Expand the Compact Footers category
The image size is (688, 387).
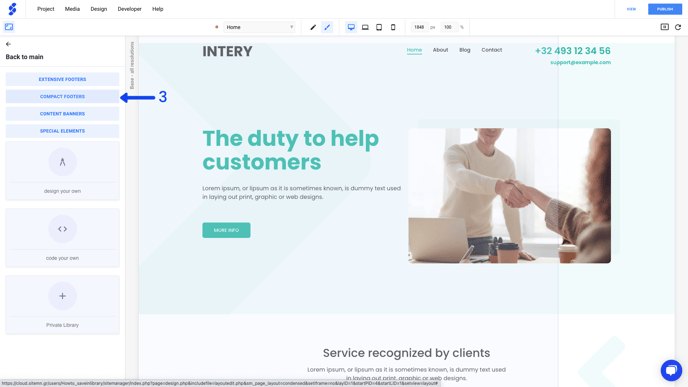[x=62, y=97]
